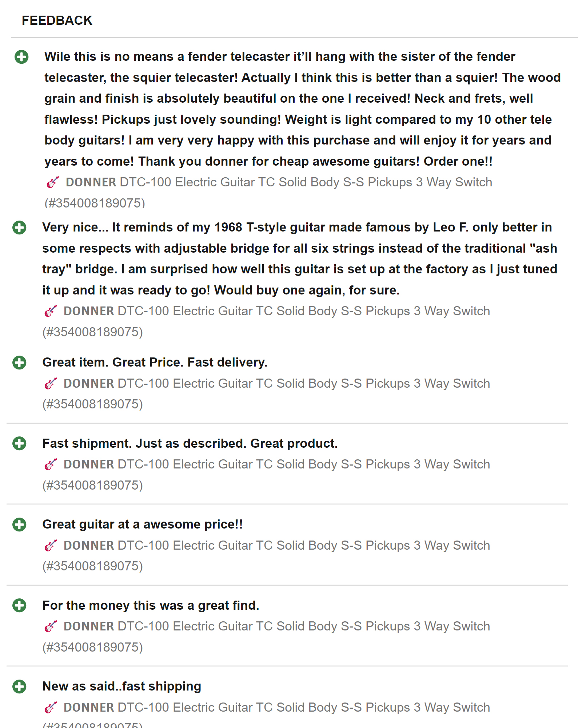Open DONNER DTC-100 link under 'New as said..fast shipping'
This screenshot has height=728, width=582.
276,708
